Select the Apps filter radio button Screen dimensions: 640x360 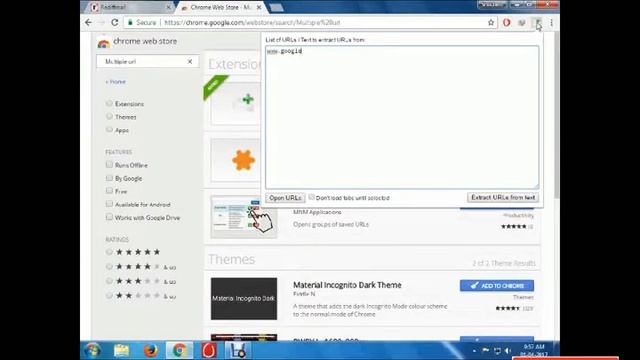[109, 129]
